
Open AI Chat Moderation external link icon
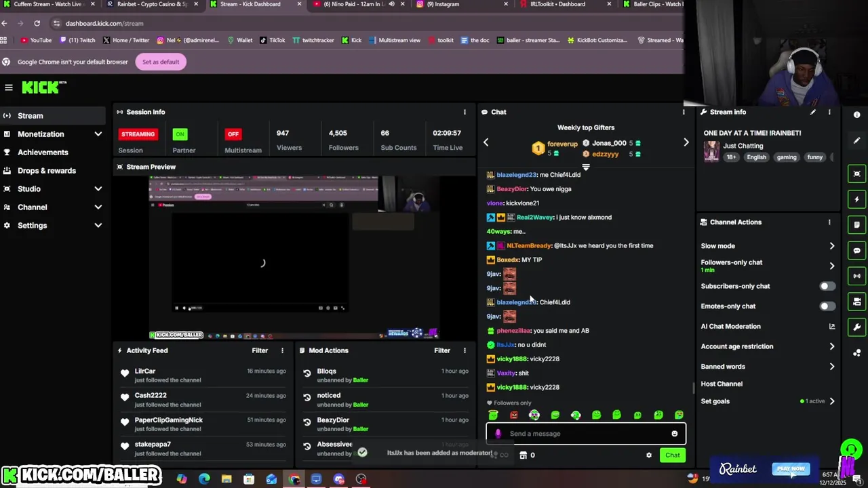(832, 327)
